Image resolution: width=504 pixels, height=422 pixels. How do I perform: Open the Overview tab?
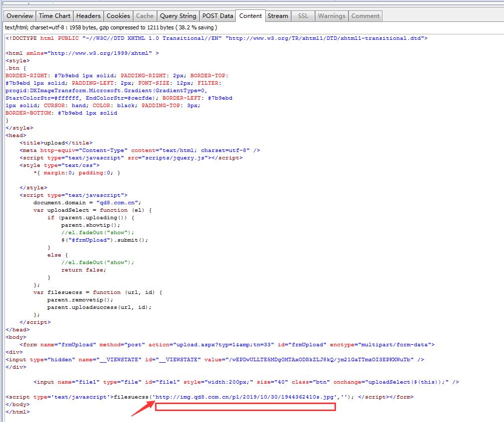[20, 16]
